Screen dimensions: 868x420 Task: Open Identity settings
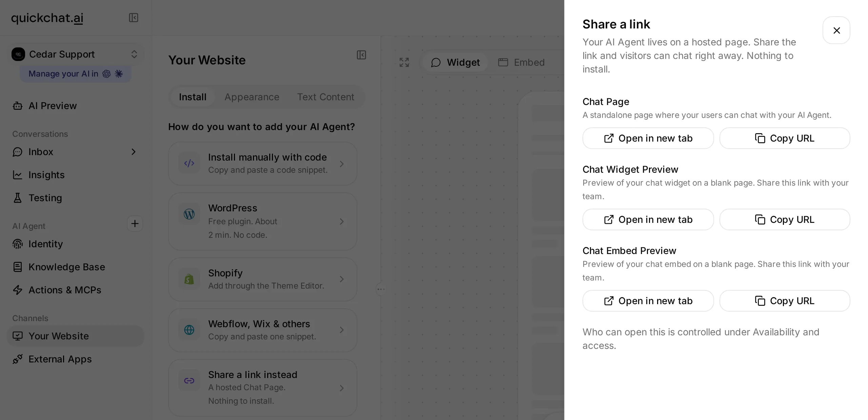tap(75, 244)
